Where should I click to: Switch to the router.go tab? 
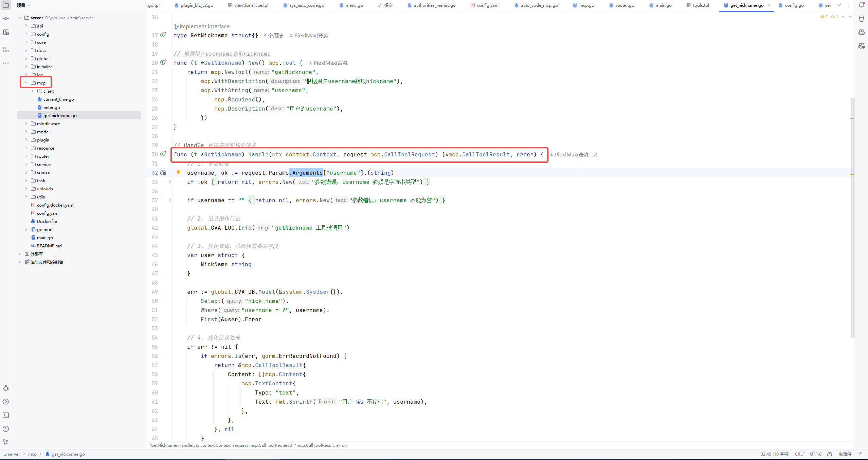point(624,5)
